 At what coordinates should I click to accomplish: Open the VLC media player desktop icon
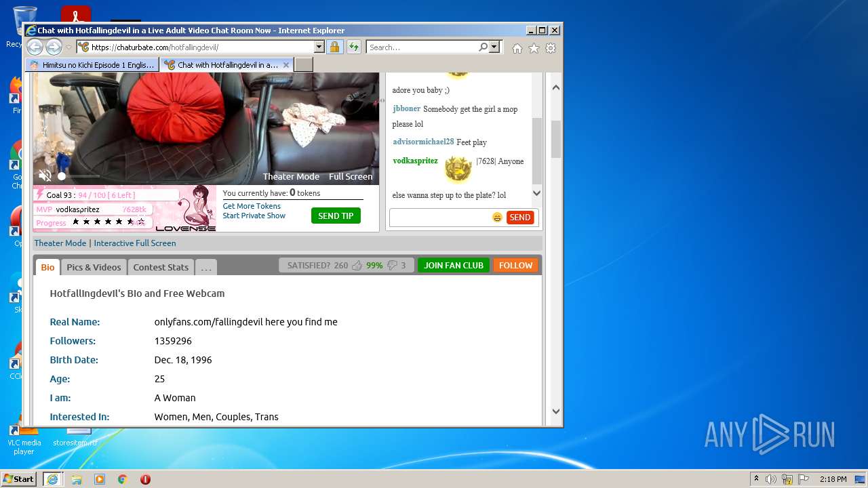point(24,437)
